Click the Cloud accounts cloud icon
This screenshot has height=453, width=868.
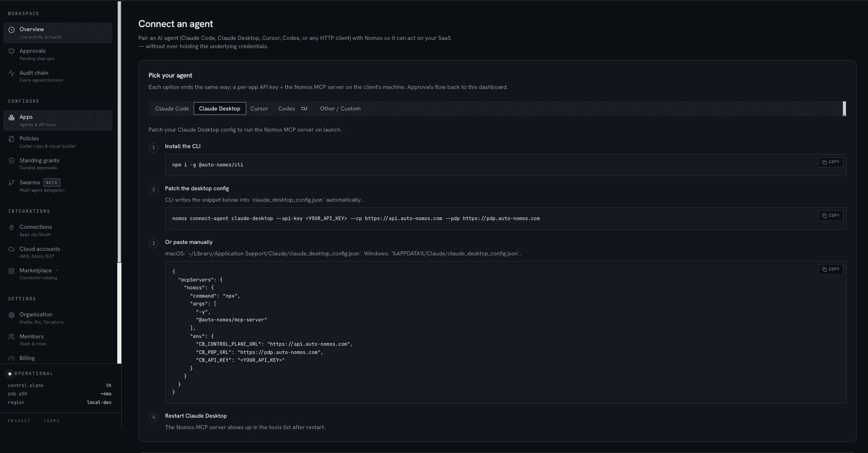[x=11, y=249]
